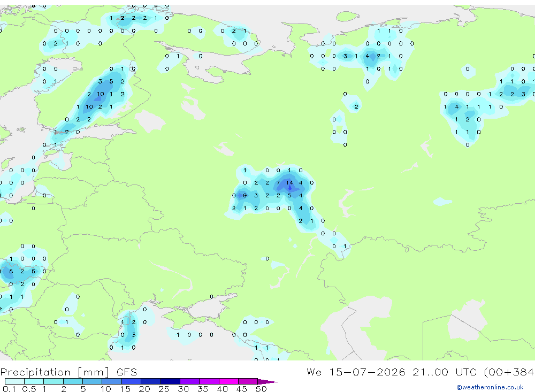Click the 1–2 mm legend color swatch
The width and height of the screenshot is (535, 392).
coord(53,381)
